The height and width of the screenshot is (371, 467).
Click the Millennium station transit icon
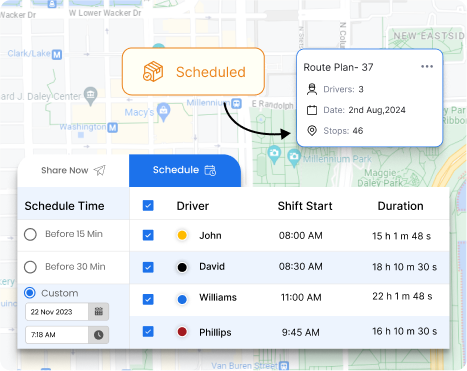click(x=236, y=103)
